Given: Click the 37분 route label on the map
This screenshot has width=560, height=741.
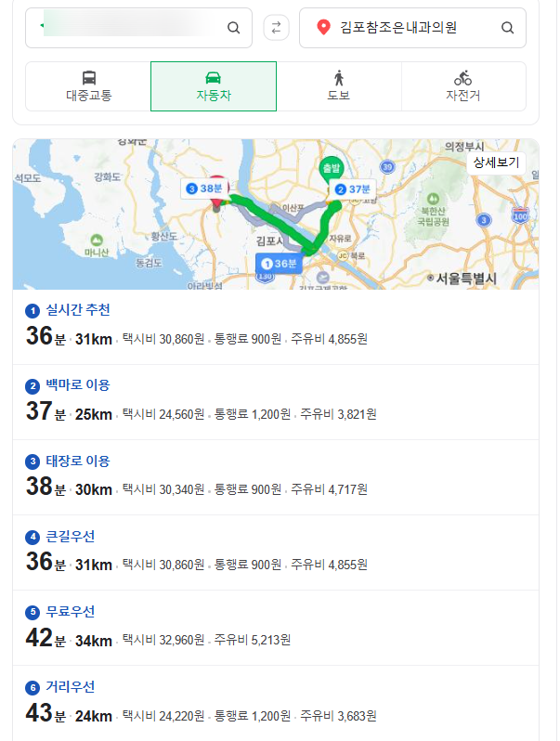Looking at the screenshot, I should pyautogui.click(x=353, y=189).
